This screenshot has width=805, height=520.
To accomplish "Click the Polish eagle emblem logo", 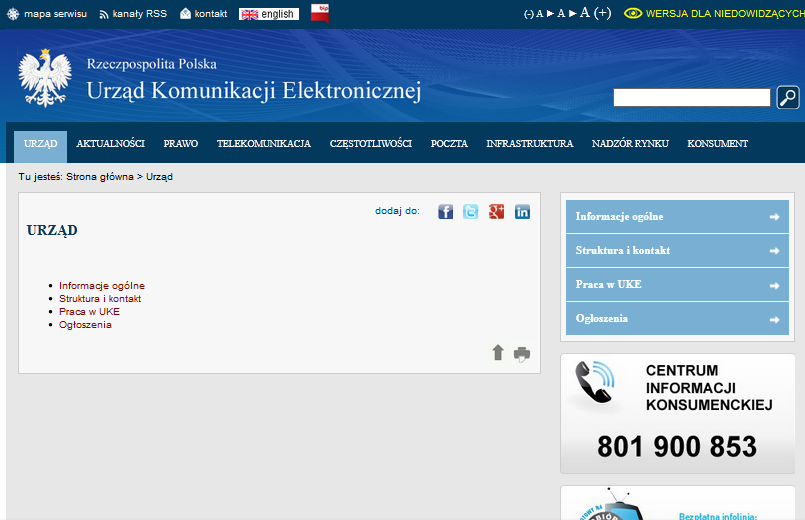I will 45,78.
